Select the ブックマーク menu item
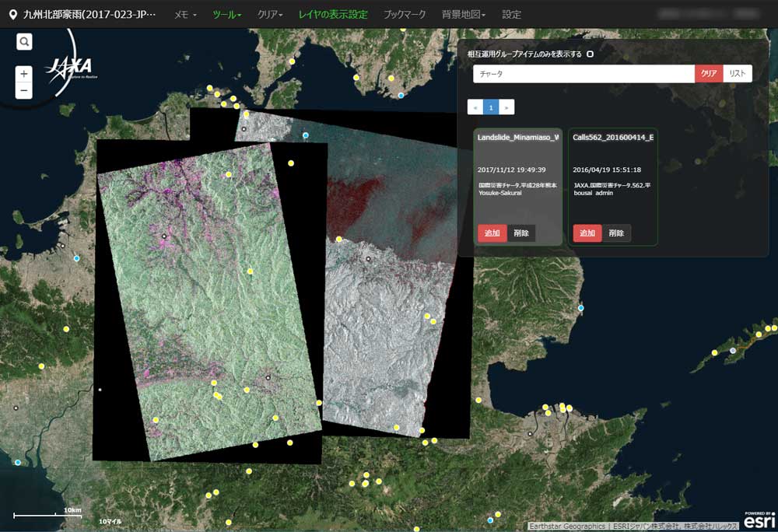 pyautogui.click(x=405, y=15)
